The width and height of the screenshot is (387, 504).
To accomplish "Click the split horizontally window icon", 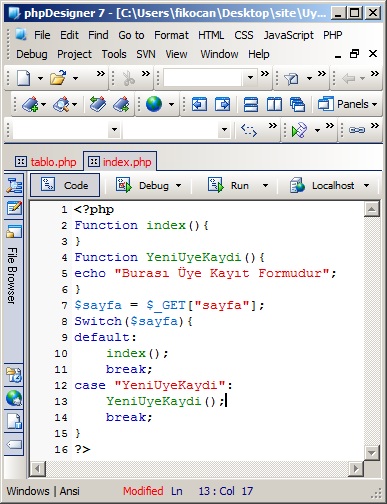I will coord(251,105).
